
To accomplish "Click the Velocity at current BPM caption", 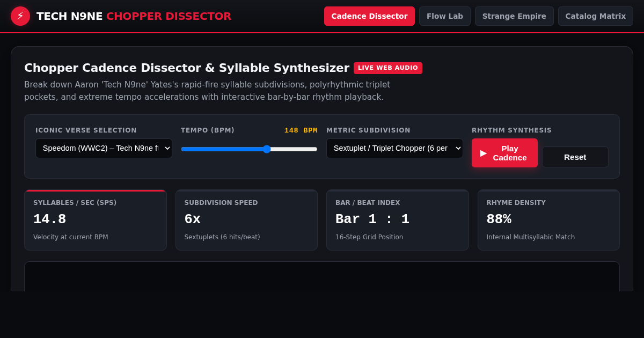I will point(71,237).
